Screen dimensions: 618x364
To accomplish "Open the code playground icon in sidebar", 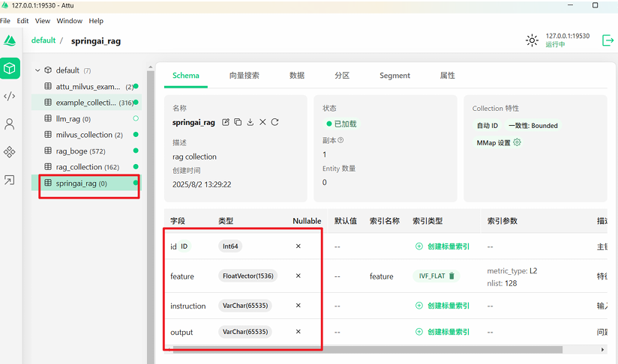I will pyautogui.click(x=10, y=96).
